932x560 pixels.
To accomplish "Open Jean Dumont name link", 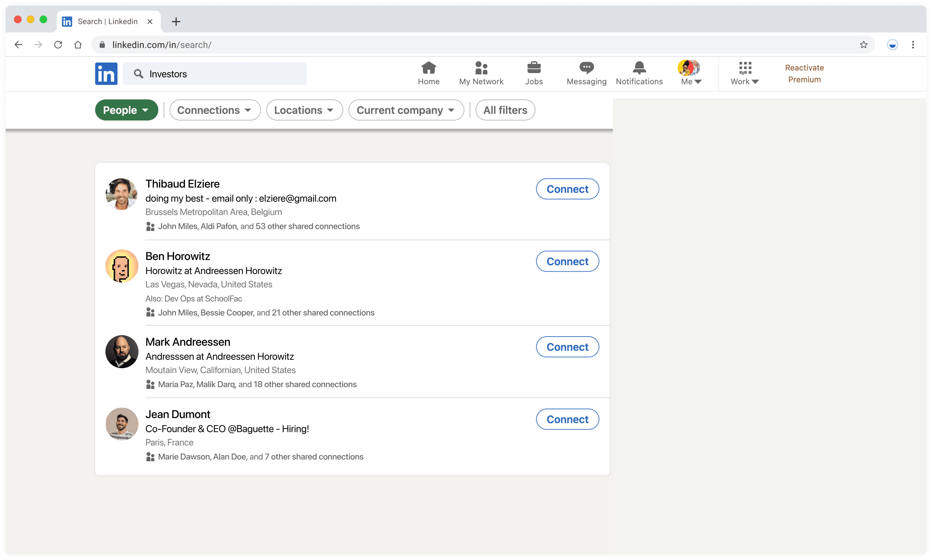I will point(178,414).
